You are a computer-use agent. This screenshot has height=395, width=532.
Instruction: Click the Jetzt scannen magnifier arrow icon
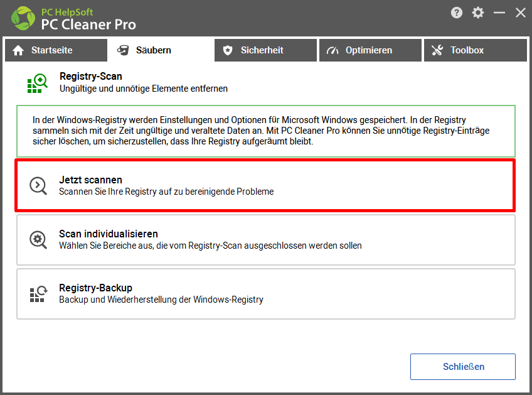coord(38,186)
